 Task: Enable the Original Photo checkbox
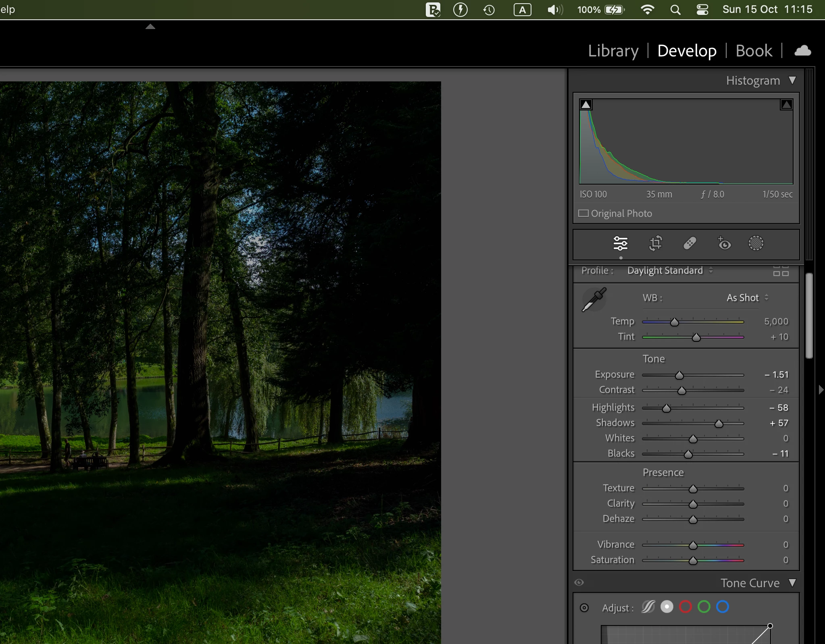click(x=583, y=213)
